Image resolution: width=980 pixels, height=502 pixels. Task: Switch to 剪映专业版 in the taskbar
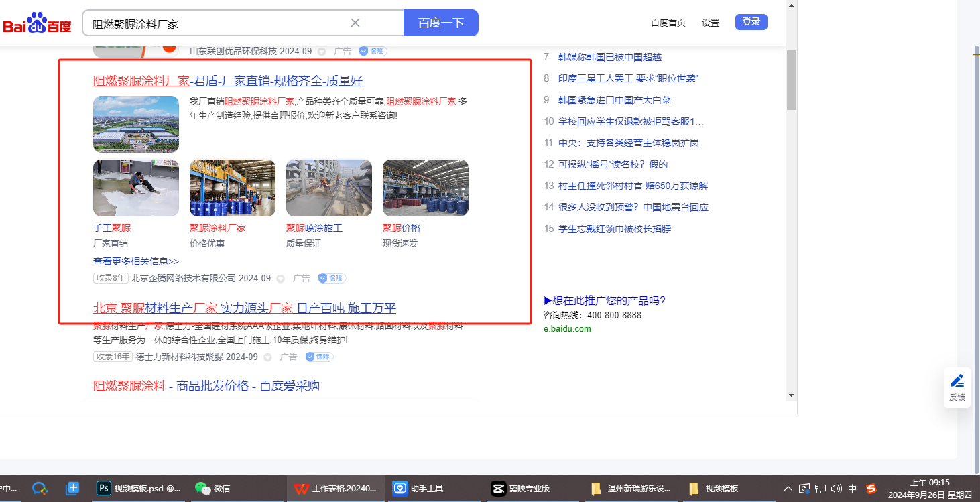click(521, 489)
